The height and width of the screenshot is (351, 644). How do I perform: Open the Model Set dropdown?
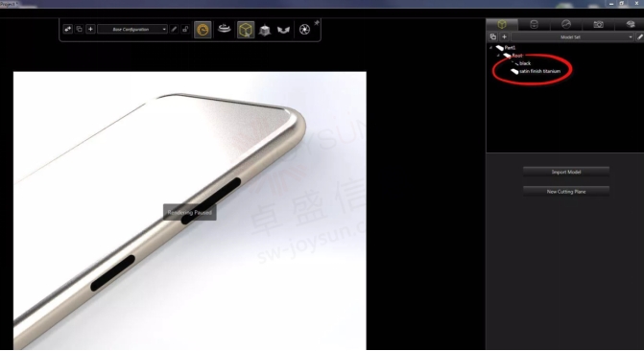pos(572,37)
